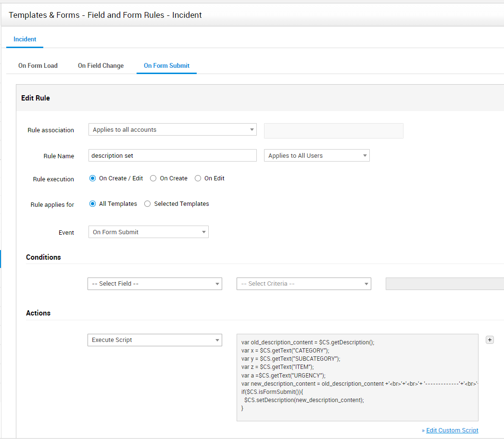Open the Rule association dropdown

point(172,129)
